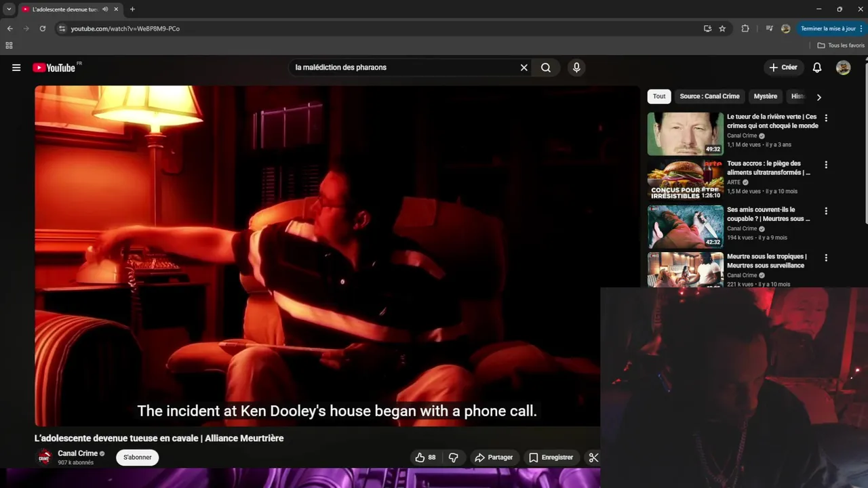Click the magnifier search button
Viewport: 868px width, 488px height.
click(546, 68)
